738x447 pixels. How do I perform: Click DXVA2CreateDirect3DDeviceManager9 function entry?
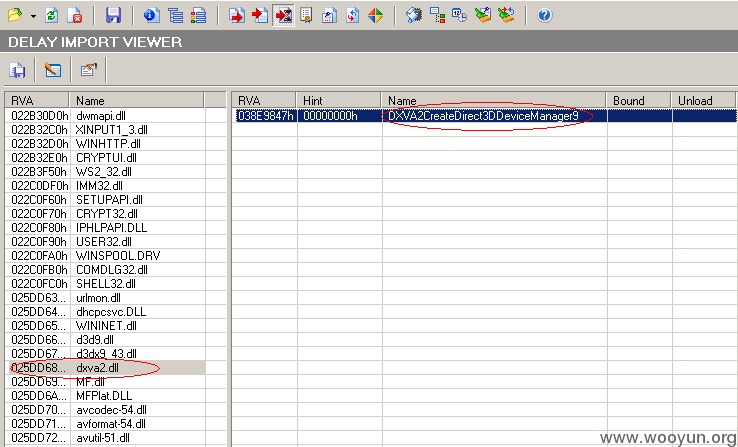click(483, 116)
